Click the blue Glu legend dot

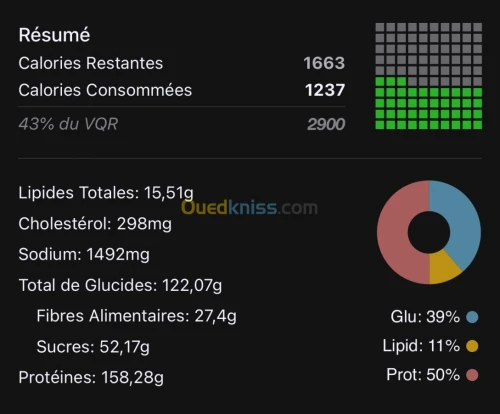[472, 317]
